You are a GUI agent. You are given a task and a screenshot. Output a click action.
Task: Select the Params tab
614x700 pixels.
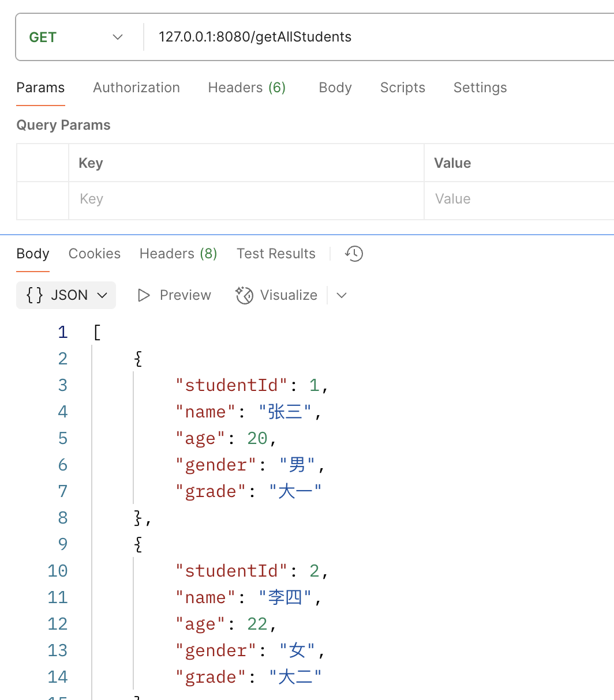pos(40,88)
